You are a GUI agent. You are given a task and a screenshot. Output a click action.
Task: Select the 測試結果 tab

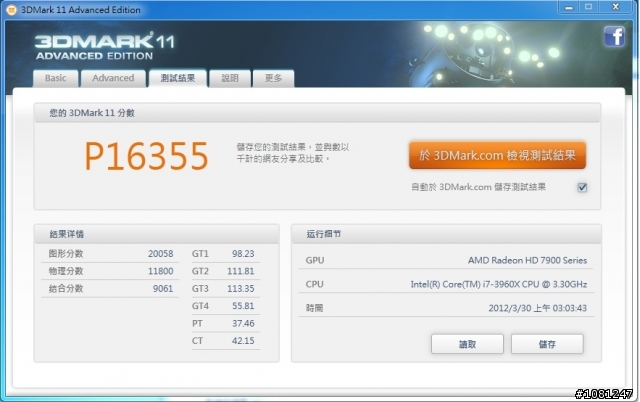pos(178,78)
